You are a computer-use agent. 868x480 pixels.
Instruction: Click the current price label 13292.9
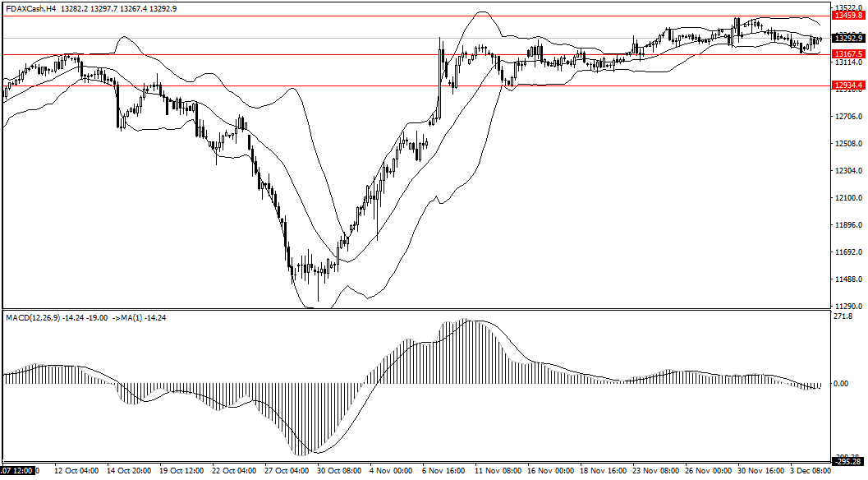click(848, 38)
